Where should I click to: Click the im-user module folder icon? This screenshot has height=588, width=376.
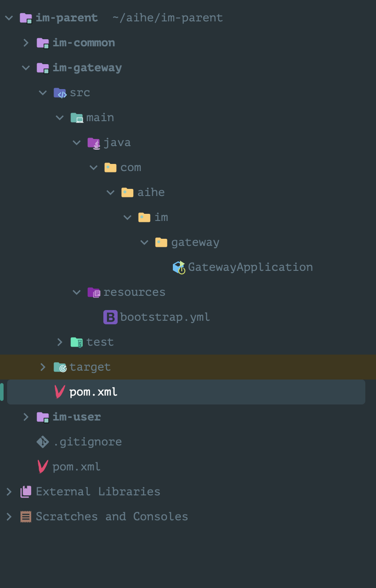43,417
